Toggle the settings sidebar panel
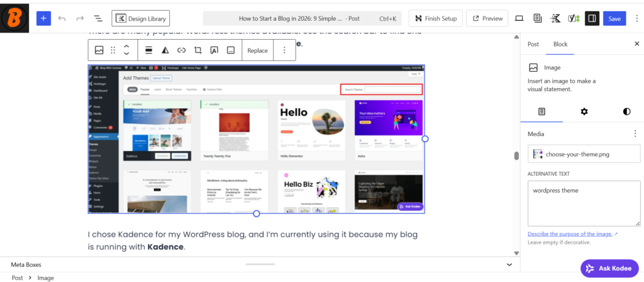This screenshot has width=644, height=282. click(x=592, y=18)
